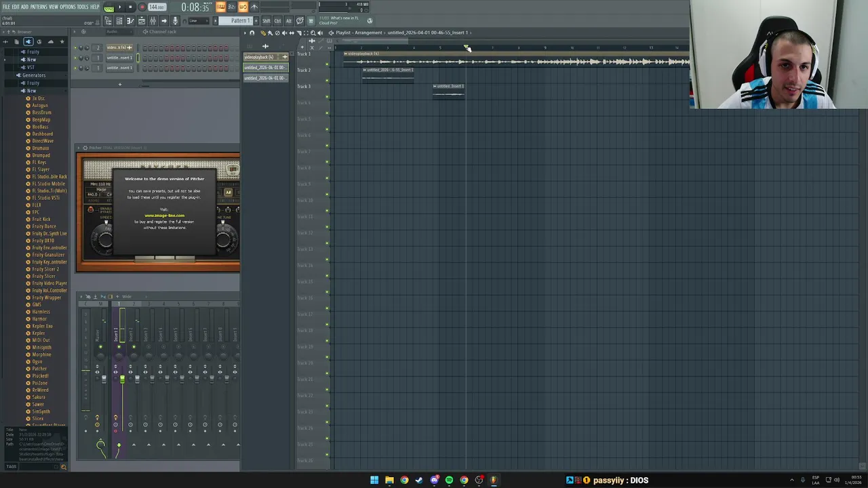Click the add pattern plus button
Image resolution: width=868 pixels, height=488 pixels.
point(256,21)
